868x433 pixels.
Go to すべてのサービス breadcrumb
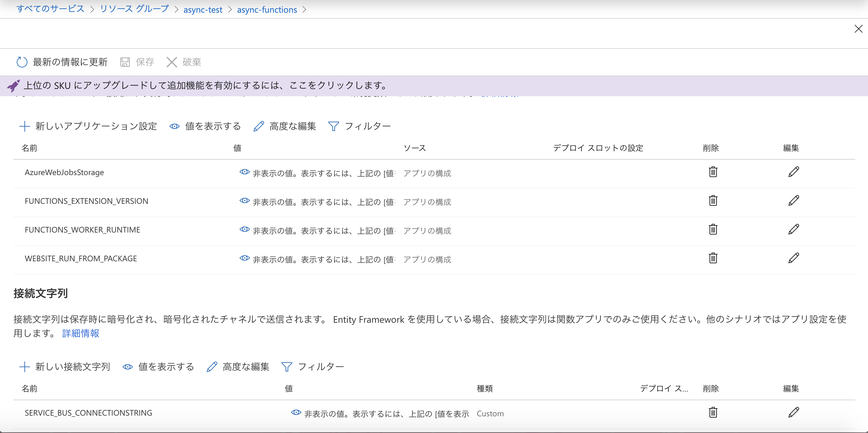pos(50,9)
